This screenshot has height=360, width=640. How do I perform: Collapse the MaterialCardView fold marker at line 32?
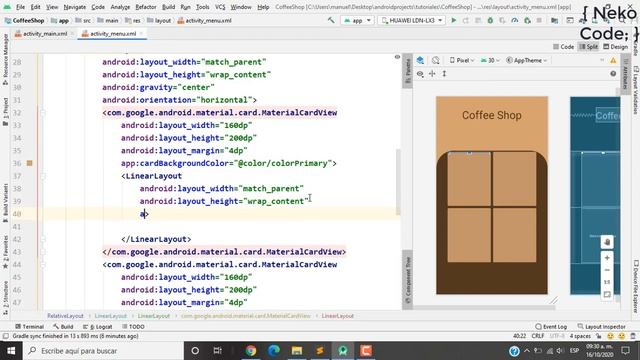click(43, 113)
